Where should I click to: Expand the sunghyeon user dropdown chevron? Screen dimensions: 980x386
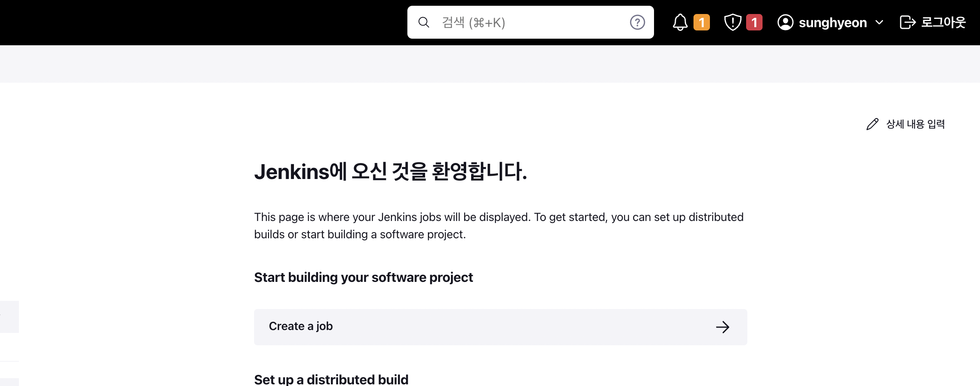click(879, 22)
